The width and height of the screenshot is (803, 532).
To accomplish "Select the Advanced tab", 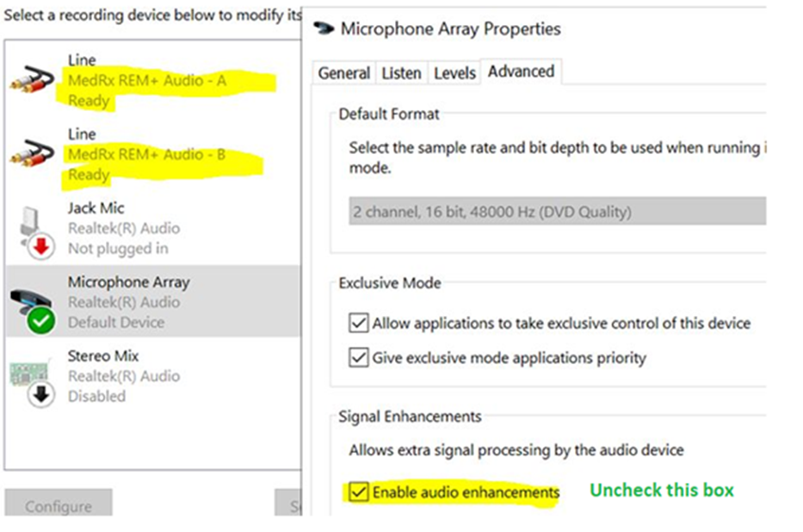I will (521, 72).
